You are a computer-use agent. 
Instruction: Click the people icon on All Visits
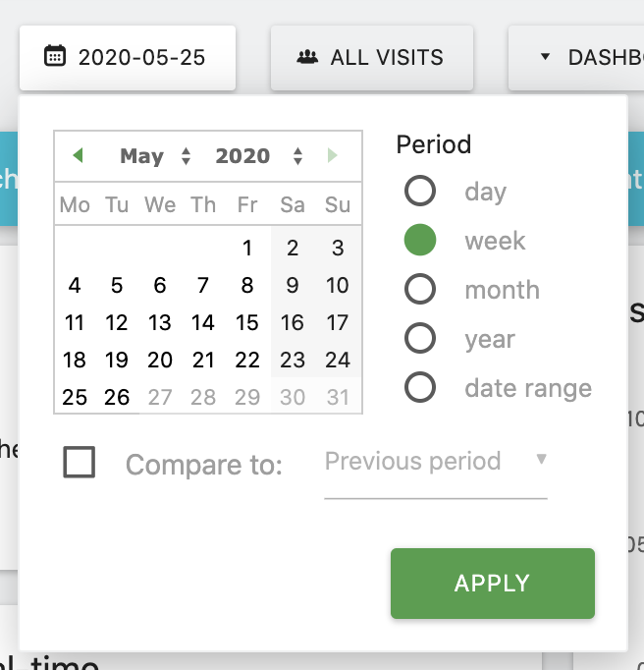tap(308, 57)
